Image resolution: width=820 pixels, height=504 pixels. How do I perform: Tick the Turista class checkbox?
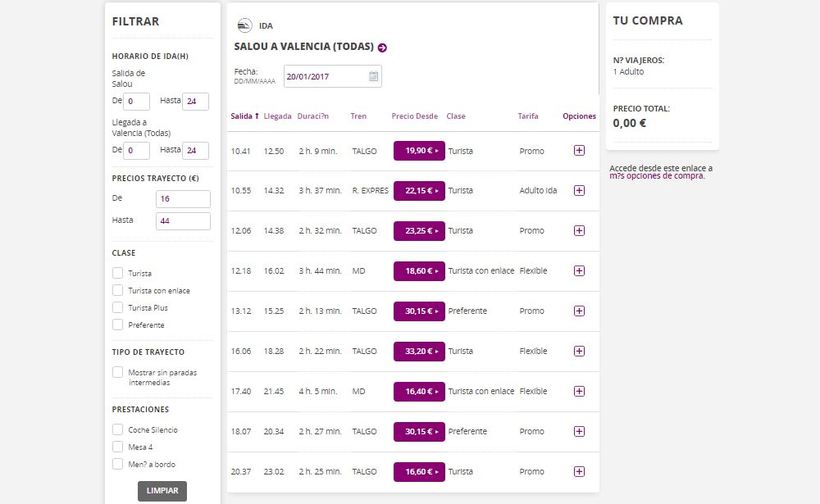(118, 273)
